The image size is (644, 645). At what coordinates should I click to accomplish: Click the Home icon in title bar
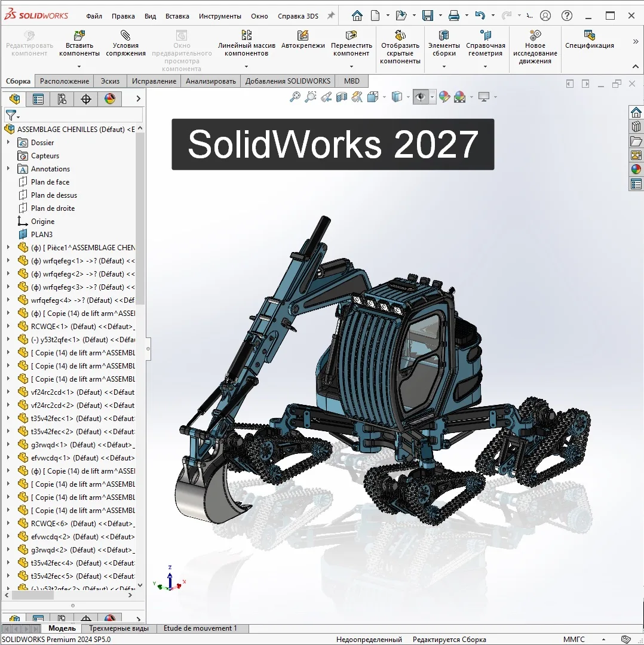click(x=357, y=16)
